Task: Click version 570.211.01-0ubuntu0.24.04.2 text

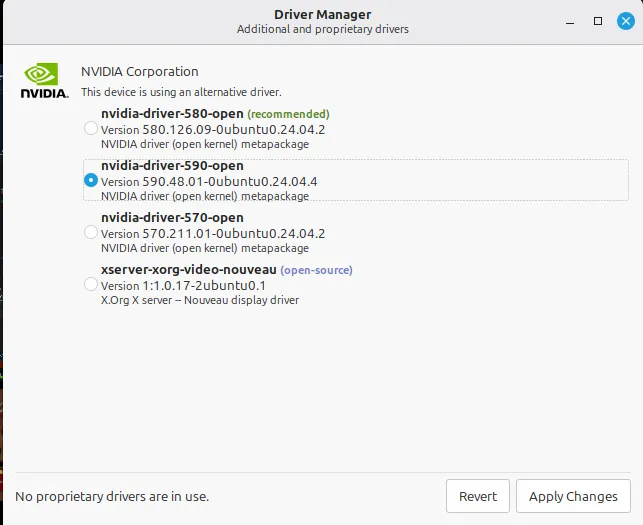Action: (x=213, y=234)
